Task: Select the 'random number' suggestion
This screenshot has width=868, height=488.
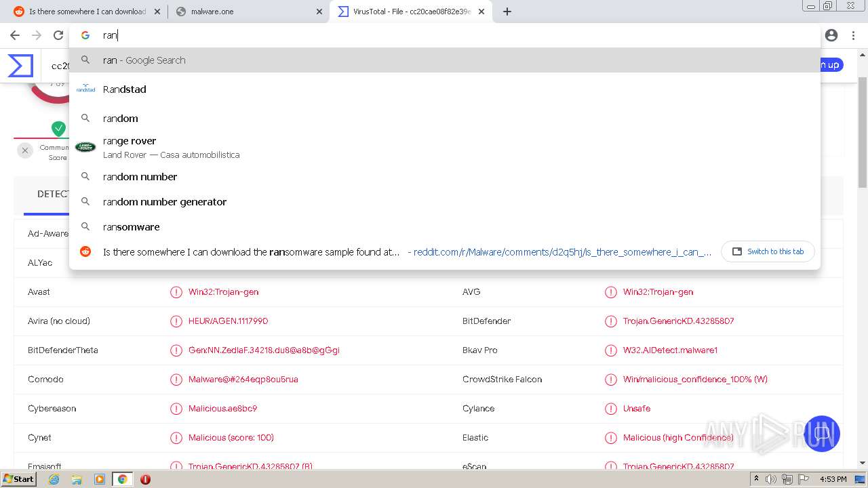Action: pos(444,177)
